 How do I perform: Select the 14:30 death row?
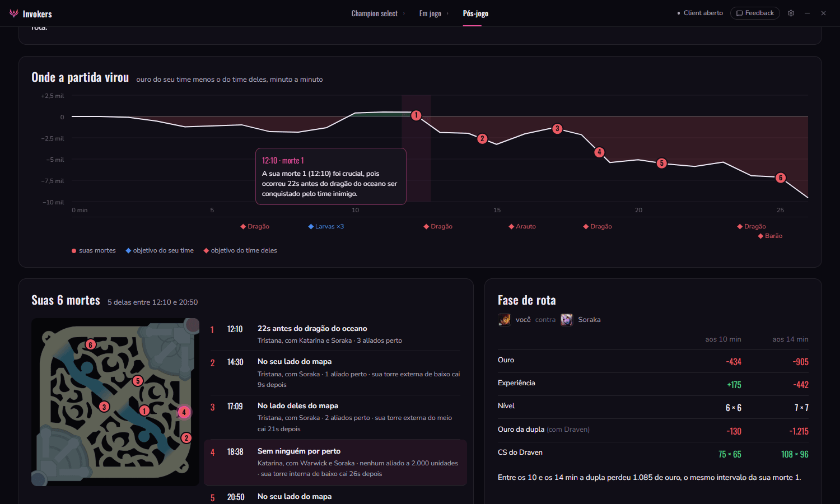(335, 373)
